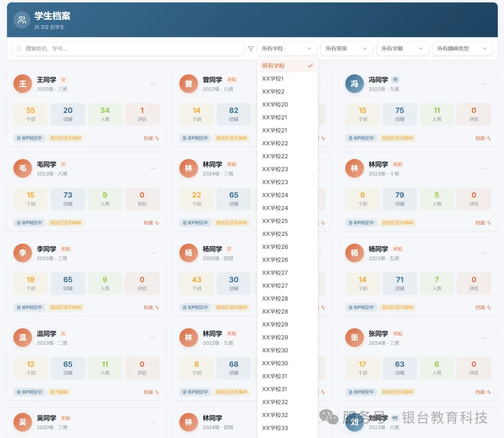Screen dimensions: 504x438
Task: Click the blue 冯 avatar circle
Action: pyautogui.click(x=354, y=84)
